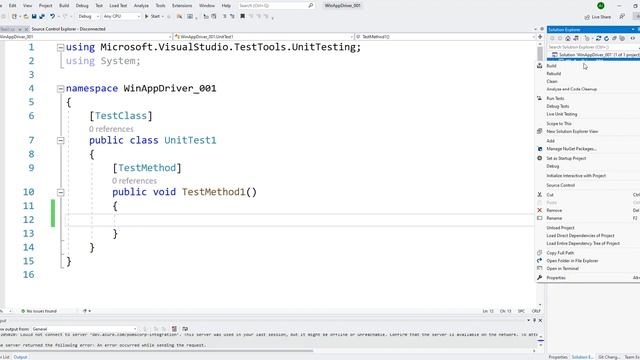Open the View menu
The image size is (640, 360).
click(27, 6)
